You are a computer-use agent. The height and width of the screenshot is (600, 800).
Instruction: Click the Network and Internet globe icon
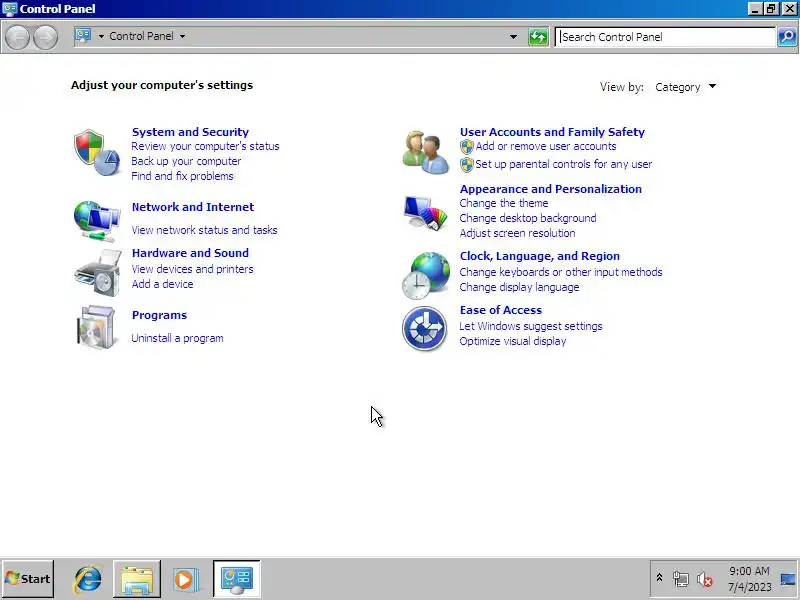[x=97, y=221]
